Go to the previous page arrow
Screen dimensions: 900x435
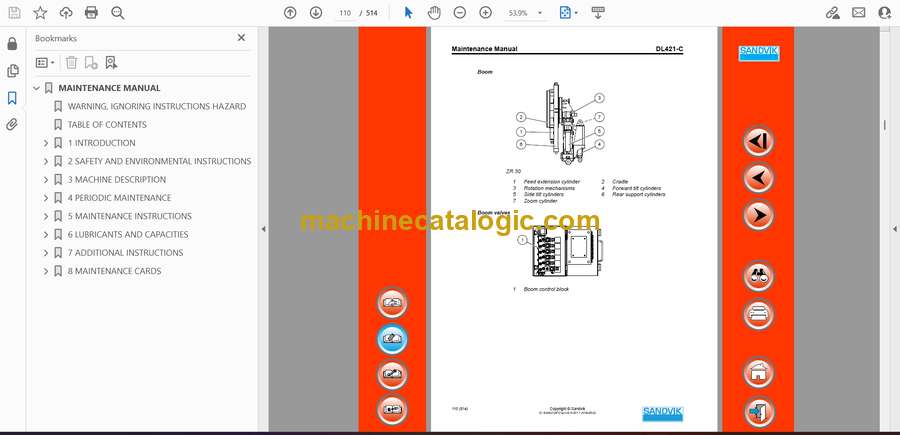point(290,13)
